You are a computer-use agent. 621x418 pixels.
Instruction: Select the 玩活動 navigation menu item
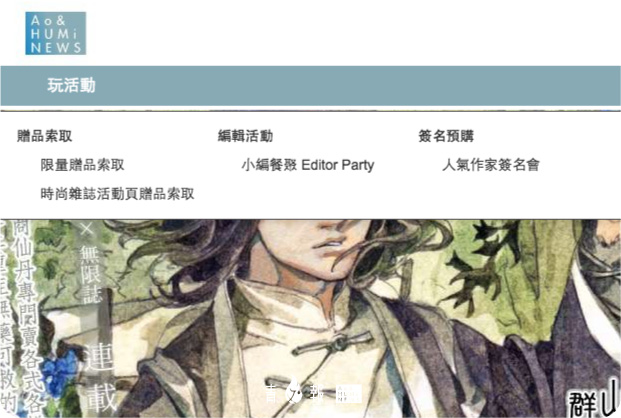tap(71, 86)
